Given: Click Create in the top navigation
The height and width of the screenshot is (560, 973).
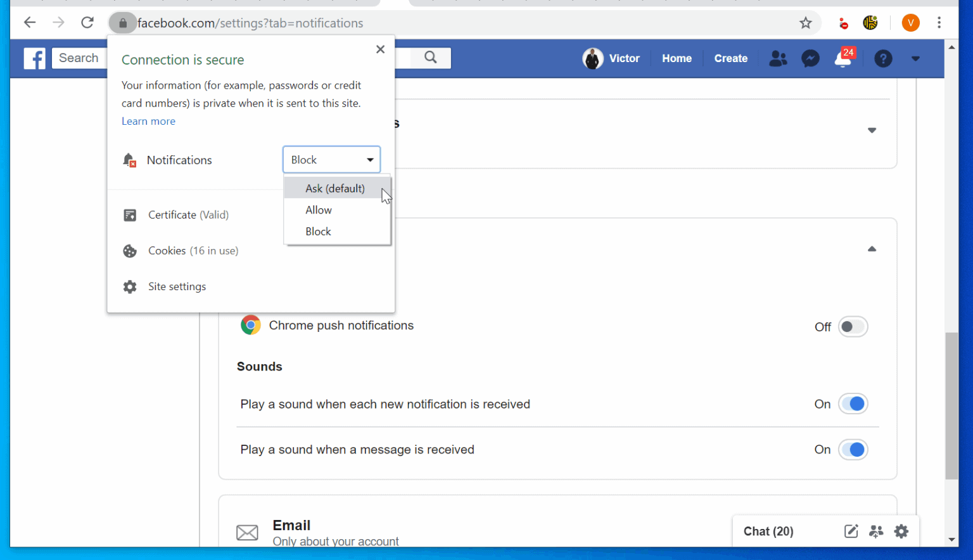Looking at the screenshot, I should pos(730,58).
